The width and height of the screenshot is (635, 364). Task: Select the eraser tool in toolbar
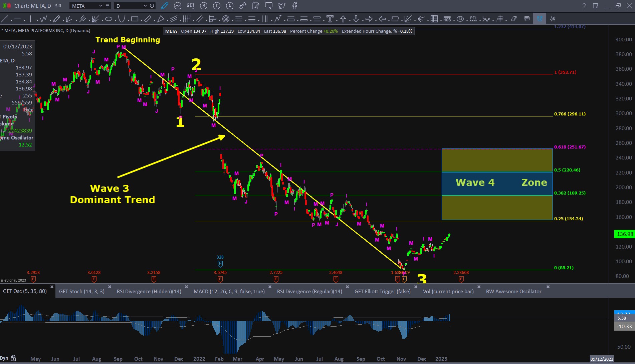(x=514, y=19)
